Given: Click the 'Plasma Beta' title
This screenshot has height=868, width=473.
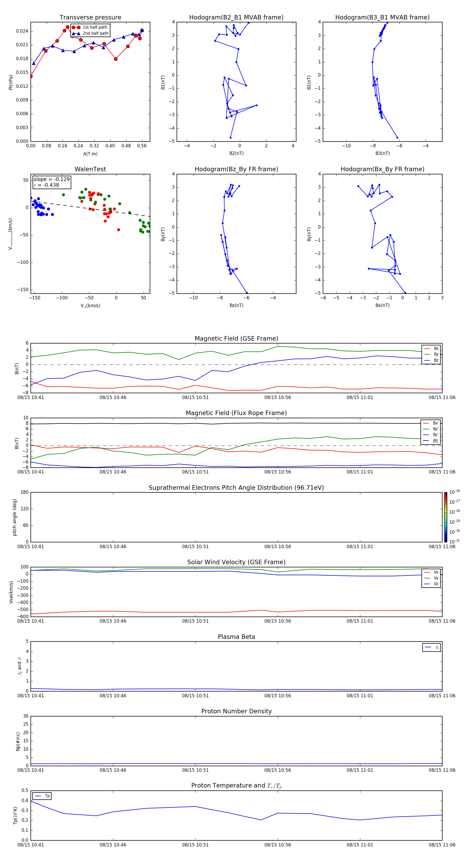Looking at the screenshot, I should (x=236, y=637).
